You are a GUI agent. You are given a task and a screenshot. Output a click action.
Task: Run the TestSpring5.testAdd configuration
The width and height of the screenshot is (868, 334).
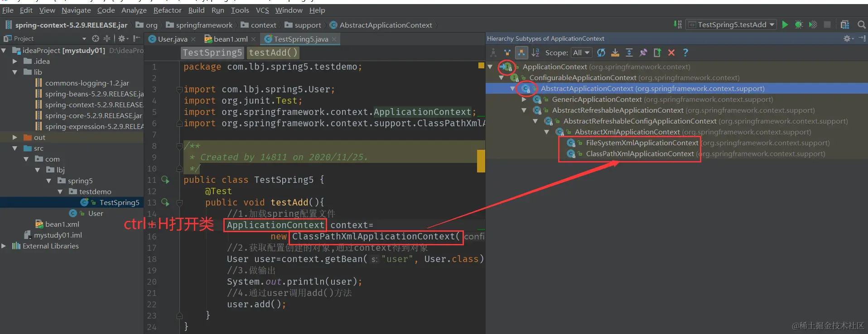click(x=785, y=24)
